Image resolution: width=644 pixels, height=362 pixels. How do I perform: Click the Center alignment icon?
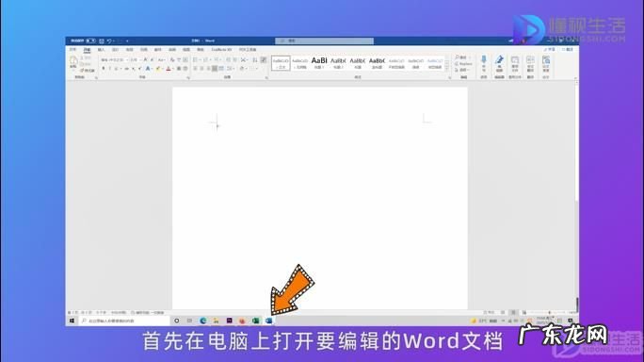coord(201,69)
